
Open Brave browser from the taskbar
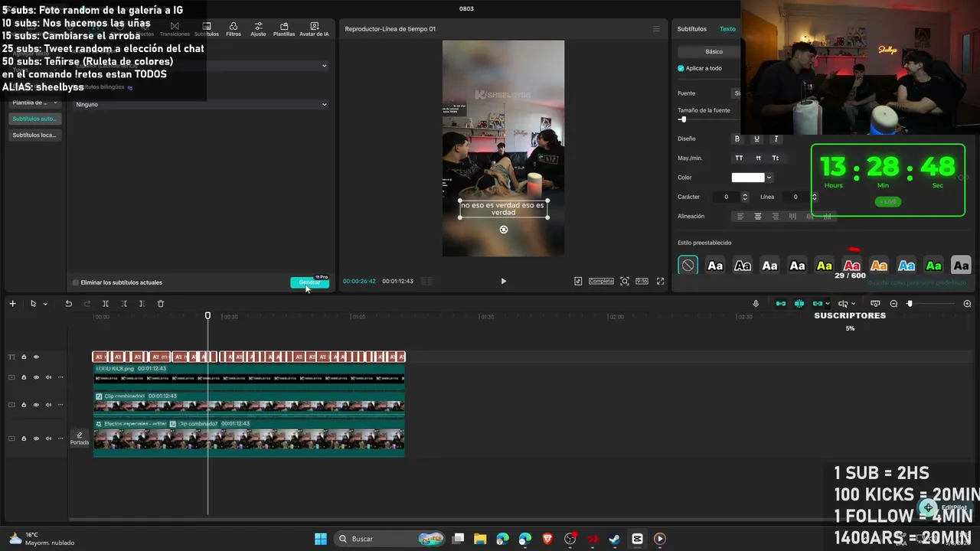click(x=547, y=539)
